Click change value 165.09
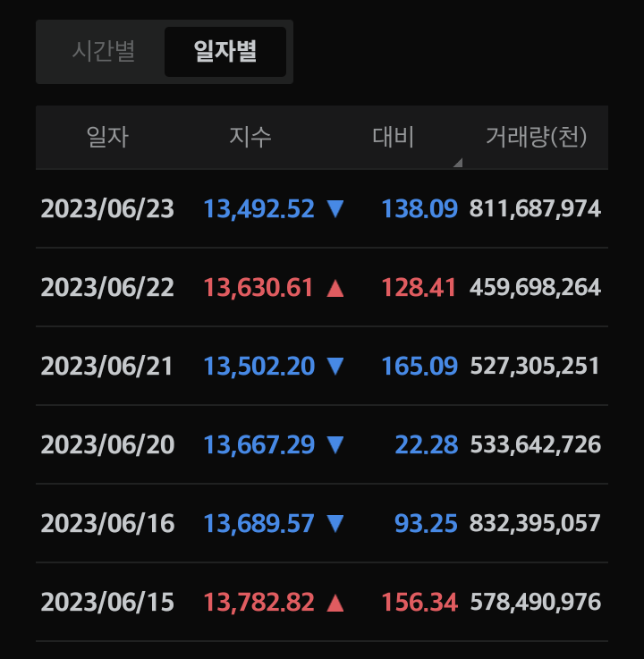Screen dimensions: 644x659 click(419, 366)
